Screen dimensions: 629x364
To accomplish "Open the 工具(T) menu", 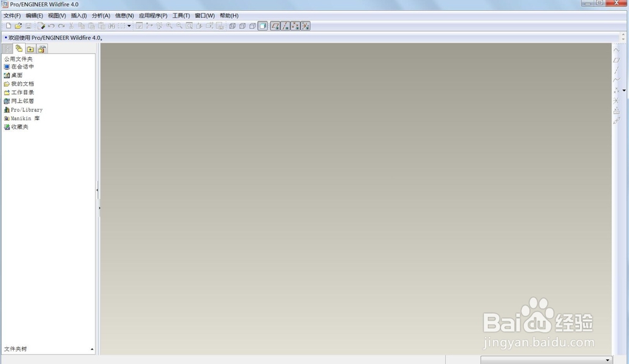I will [x=181, y=16].
